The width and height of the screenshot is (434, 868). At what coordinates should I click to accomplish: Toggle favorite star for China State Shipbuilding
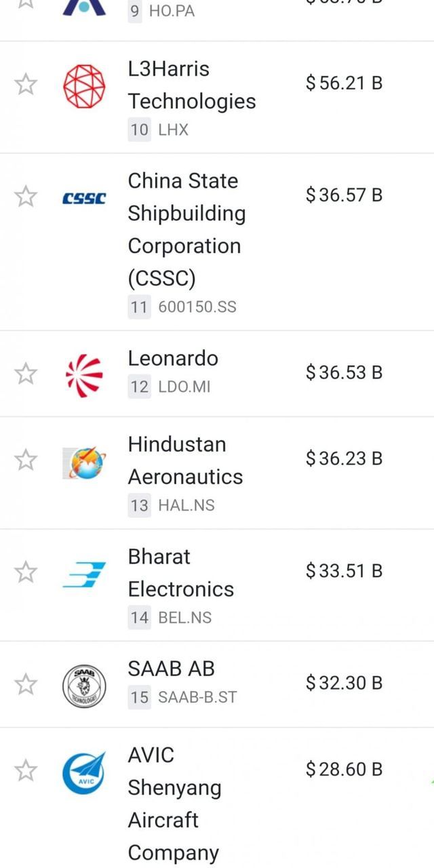pos(26,196)
